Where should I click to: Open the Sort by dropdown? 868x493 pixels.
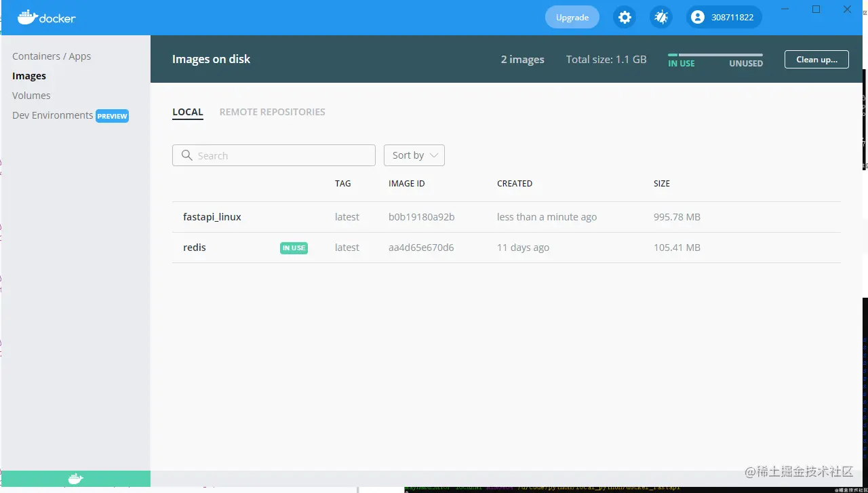tap(414, 155)
